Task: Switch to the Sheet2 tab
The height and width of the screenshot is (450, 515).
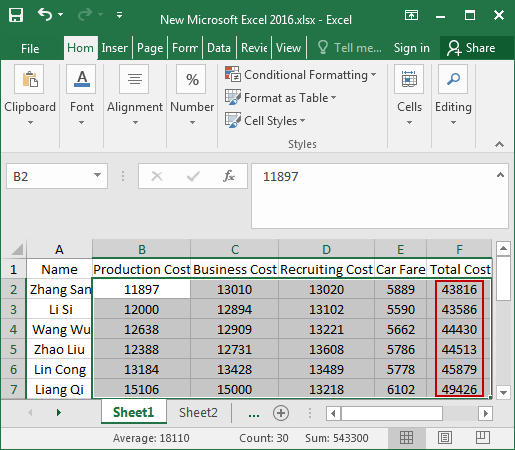Action: [x=198, y=413]
